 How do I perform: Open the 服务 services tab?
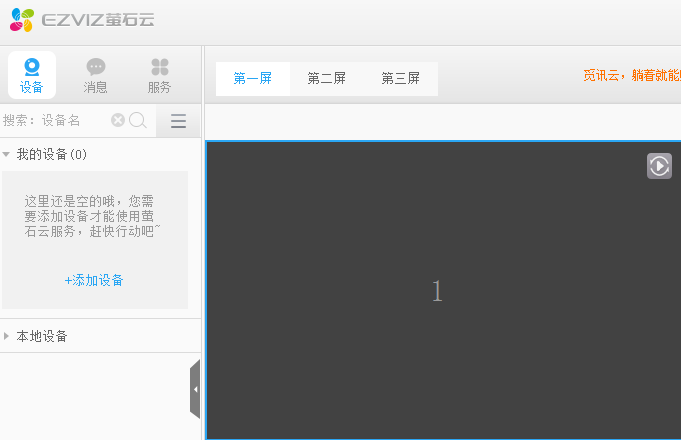(159, 75)
